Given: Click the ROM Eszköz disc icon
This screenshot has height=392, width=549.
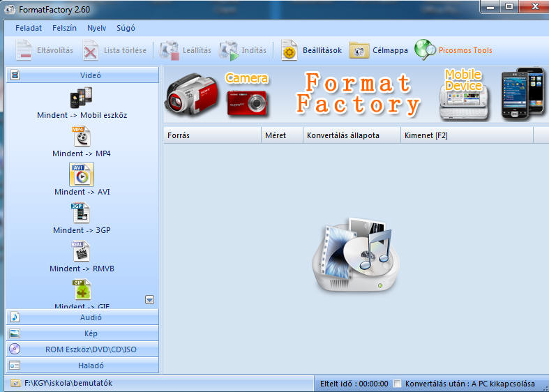Looking at the screenshot, I should (15, 349).
